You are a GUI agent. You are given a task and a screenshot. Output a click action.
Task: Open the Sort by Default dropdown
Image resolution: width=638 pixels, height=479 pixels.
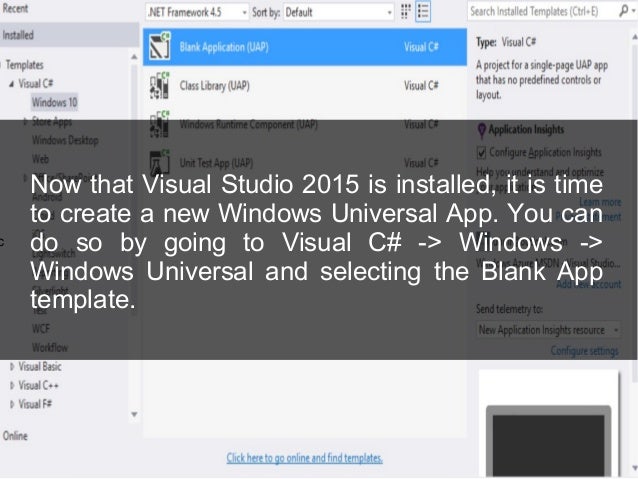(339, 12)
